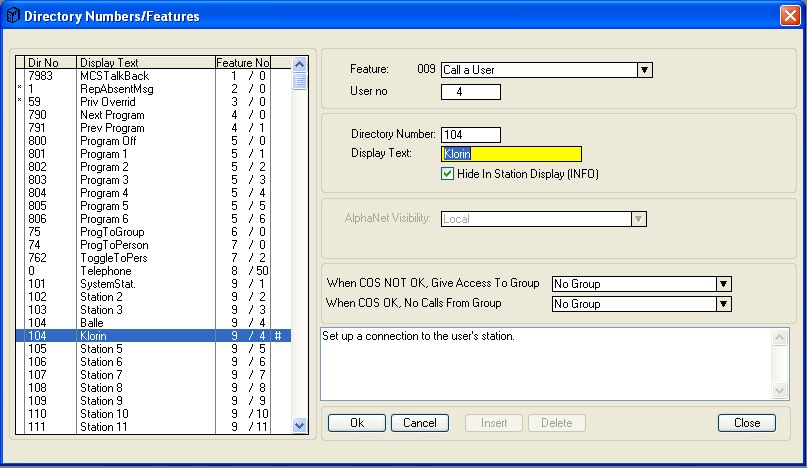Select the MCSTalkBack row
The width and height of the screenshot is (807, 468).
point(153,76)
